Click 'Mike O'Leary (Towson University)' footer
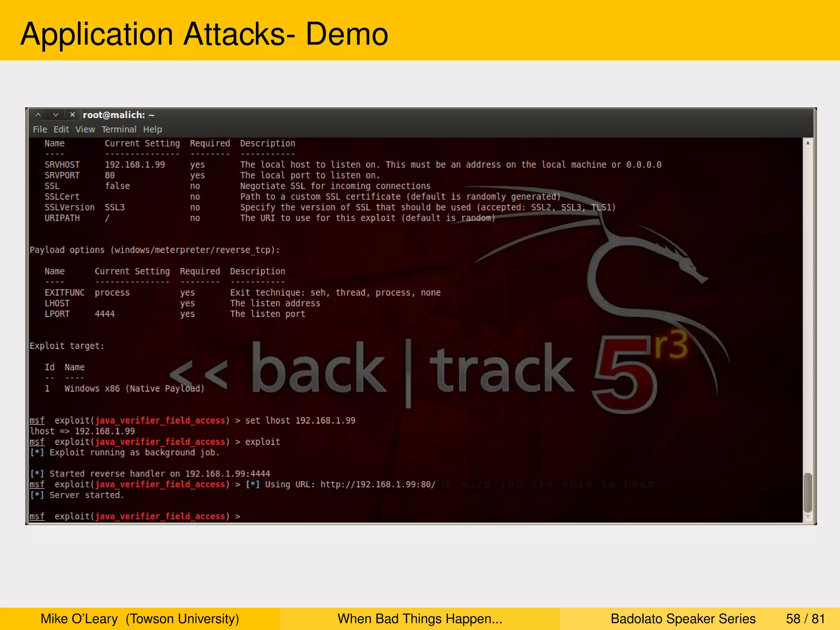This screenshot has width=840, height=630. pos(140,619)
